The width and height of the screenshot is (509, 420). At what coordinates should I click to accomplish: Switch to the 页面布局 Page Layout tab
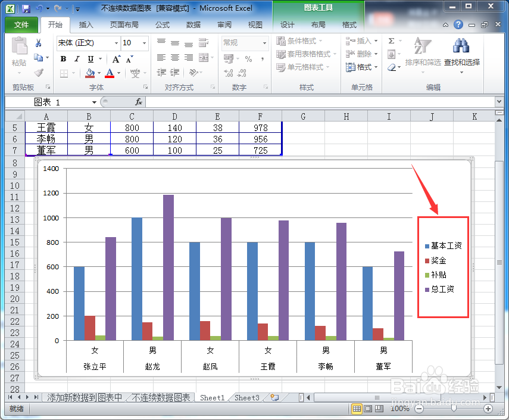click(x=124, y=24)
